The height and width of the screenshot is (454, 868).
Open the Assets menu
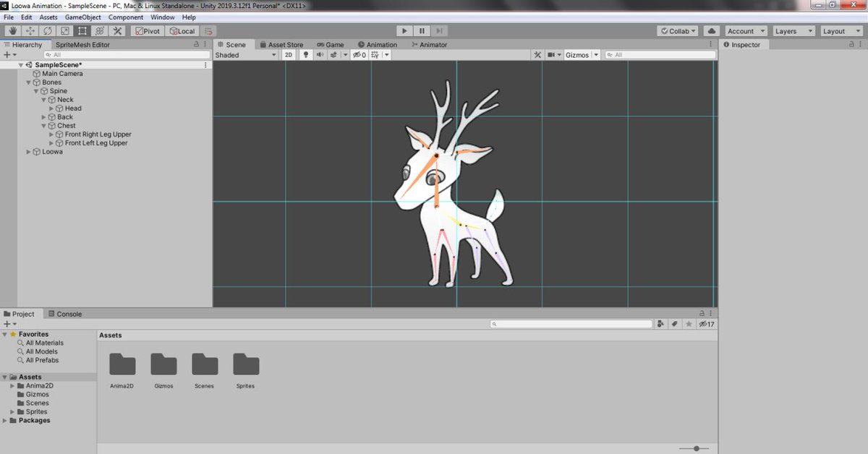(48, 17)
